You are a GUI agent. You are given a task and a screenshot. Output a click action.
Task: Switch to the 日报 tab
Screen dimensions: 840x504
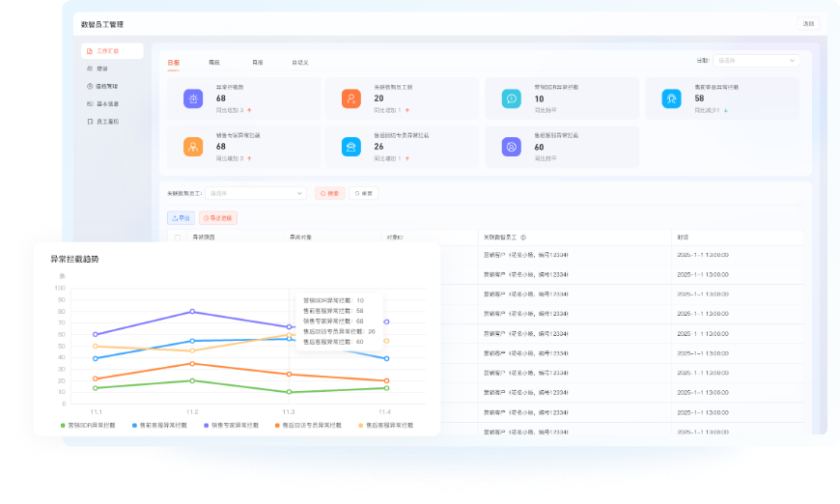pos(173,63)
